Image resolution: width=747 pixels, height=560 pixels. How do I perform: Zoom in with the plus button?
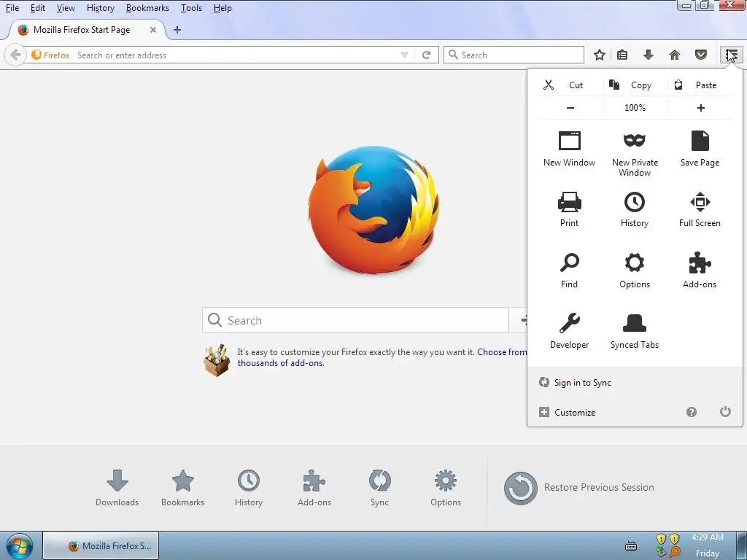pyautogui.click(x=700, y=108)
